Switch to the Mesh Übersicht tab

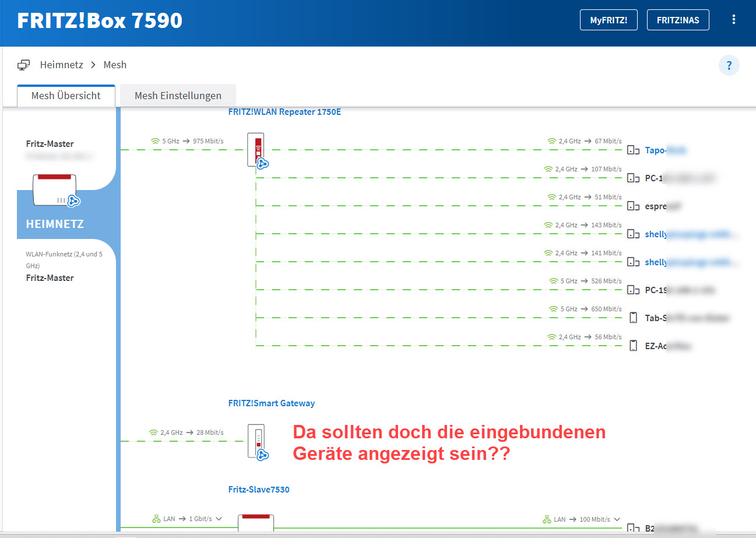(x=66, y=96)
